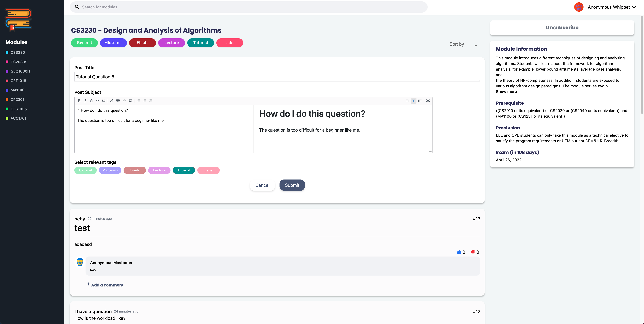Insert an image into the post
Viewport: 644px width, 324px height.
(x=130, y=101)
